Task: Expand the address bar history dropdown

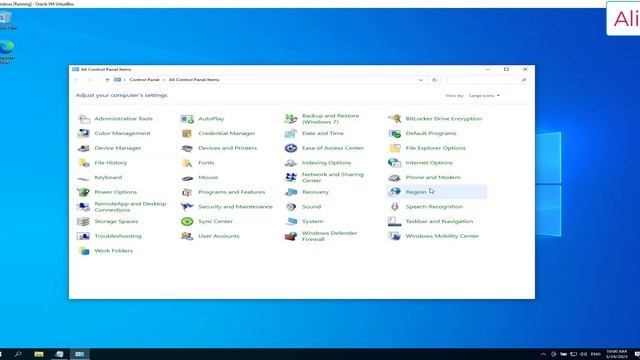Action: click(421, 80)
